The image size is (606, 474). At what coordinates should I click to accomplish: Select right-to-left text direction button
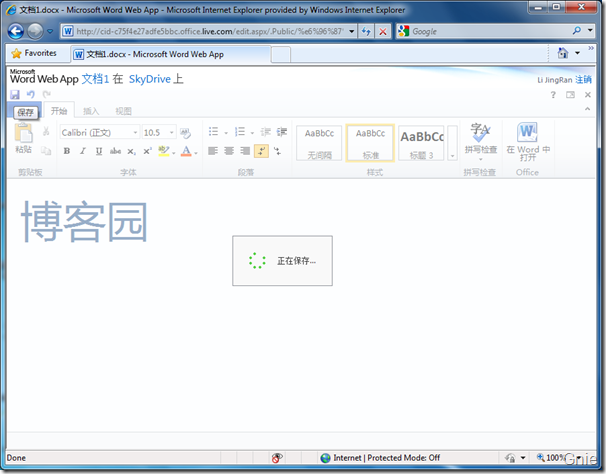click(x=277, y=151)
